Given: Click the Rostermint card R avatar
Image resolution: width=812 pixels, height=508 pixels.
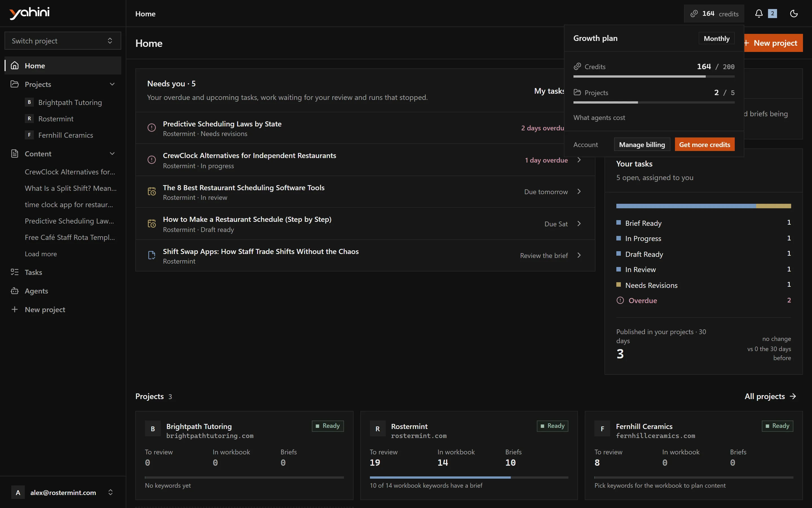Looking at the screenshot, I should pos(378,429).
